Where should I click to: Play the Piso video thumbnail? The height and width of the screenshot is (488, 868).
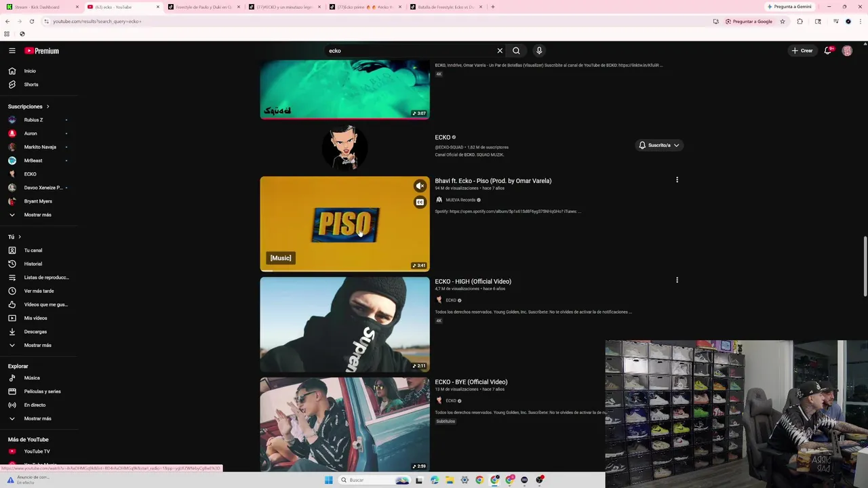(344, 224)
